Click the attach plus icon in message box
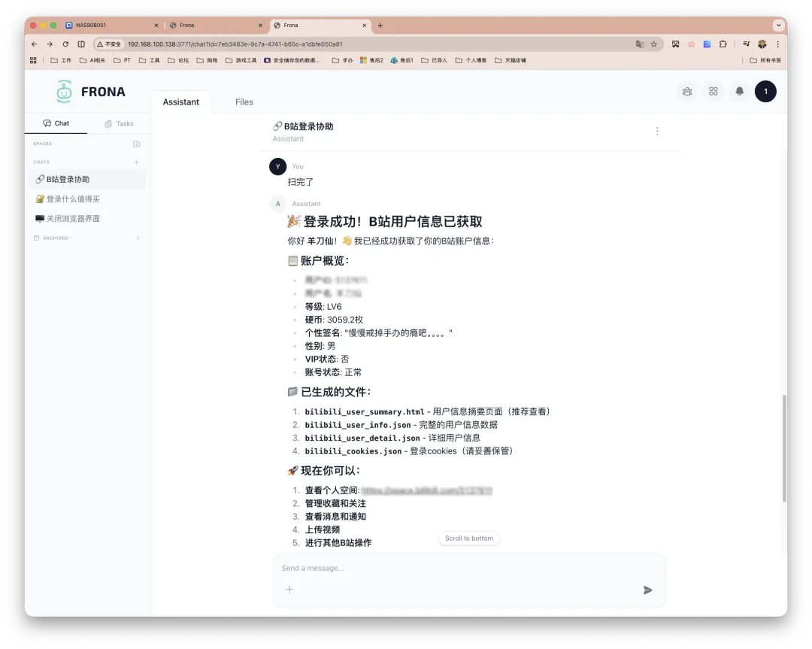This screenshot has width=812, height=649. click(x=289, y=590)
